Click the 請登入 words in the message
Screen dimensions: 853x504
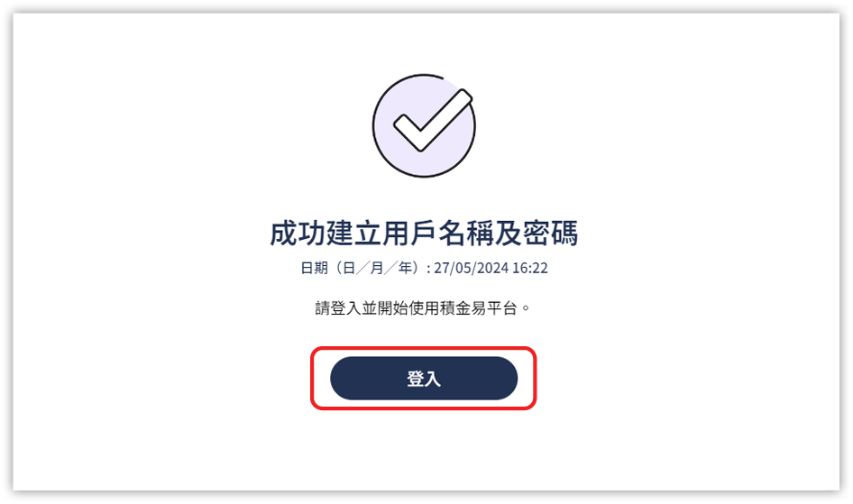click(x=338, y=308)
